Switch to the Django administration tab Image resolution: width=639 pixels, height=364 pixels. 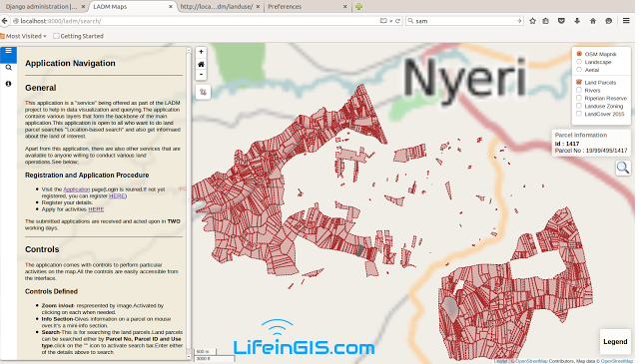click(42, 7)
